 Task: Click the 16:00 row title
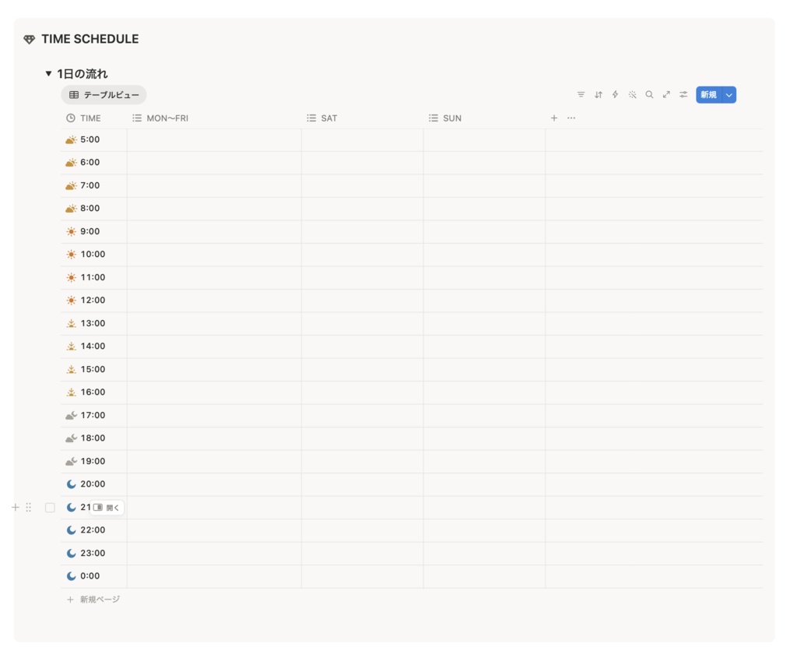click(x=93, y=392)
